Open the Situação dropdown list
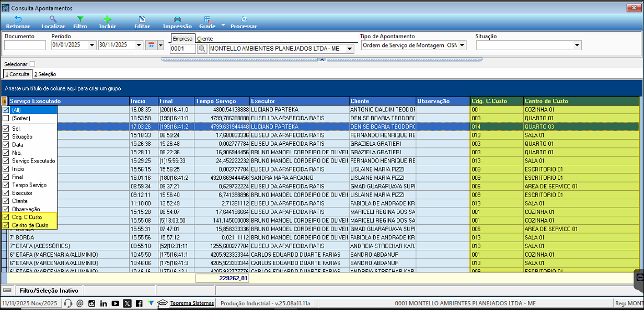The height and width of the screenshot is (310, 644). coord(577,45)
